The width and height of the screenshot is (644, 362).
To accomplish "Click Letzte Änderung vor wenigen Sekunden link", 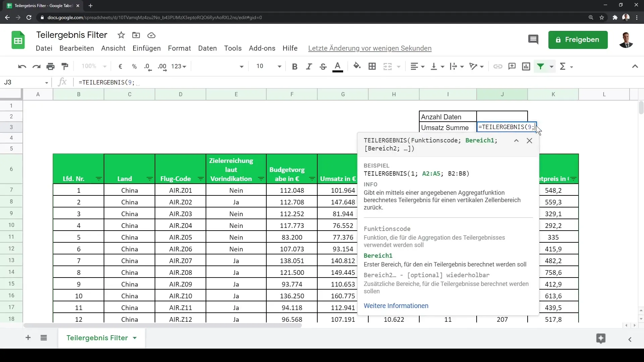I will coord(370,48).
